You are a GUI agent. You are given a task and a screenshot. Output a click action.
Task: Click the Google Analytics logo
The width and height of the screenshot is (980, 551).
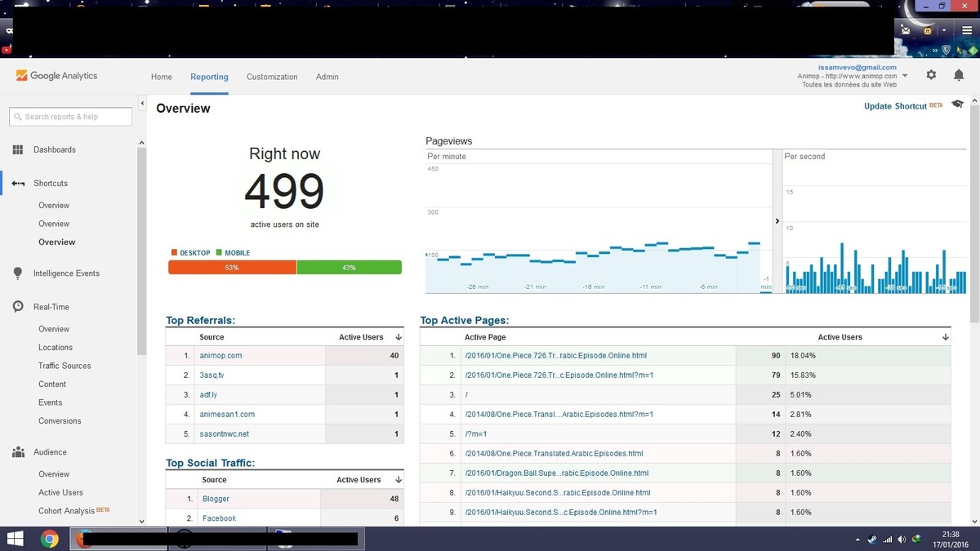[56, 76]
